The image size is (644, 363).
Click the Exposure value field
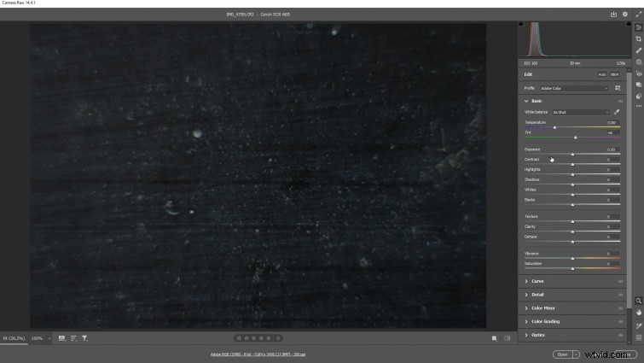pos(612,149)
